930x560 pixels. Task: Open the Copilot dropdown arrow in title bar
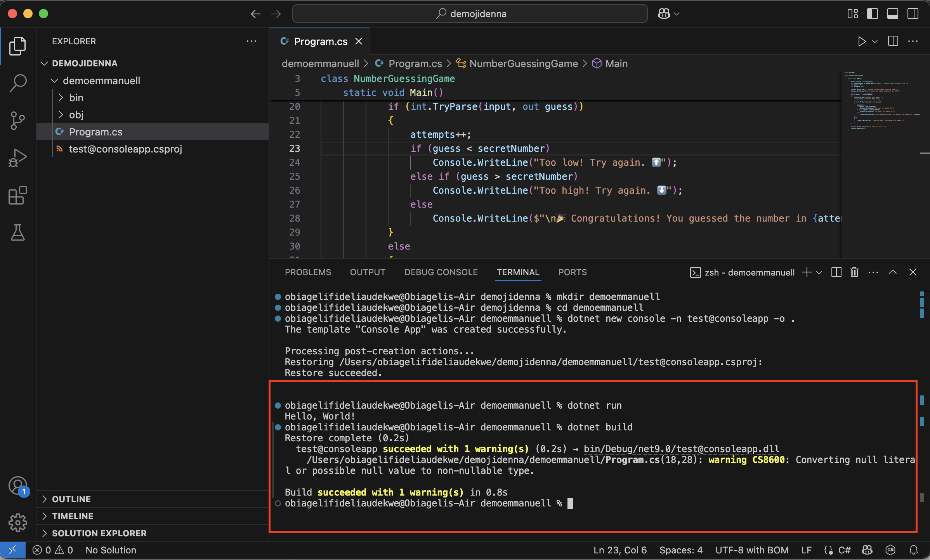click(677, 14)
